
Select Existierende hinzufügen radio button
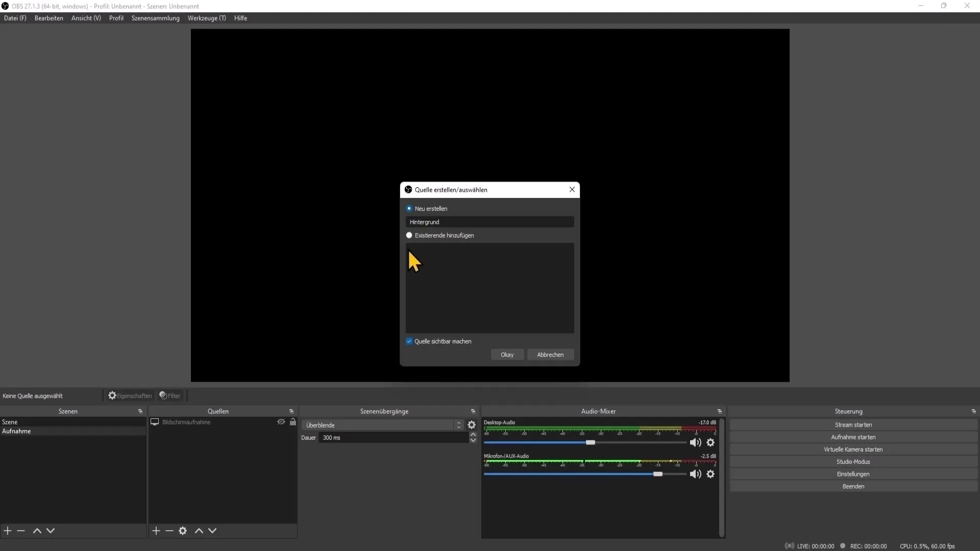click(x=409, y=235)
